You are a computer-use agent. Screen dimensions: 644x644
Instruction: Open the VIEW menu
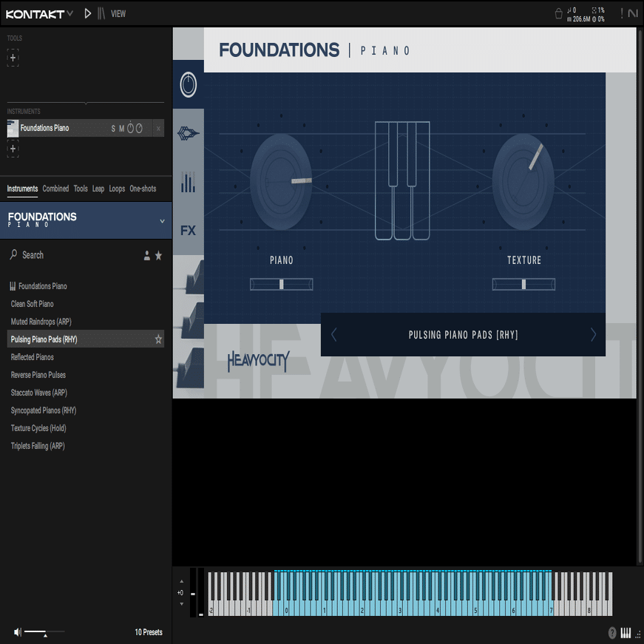[x=118, y=14]
